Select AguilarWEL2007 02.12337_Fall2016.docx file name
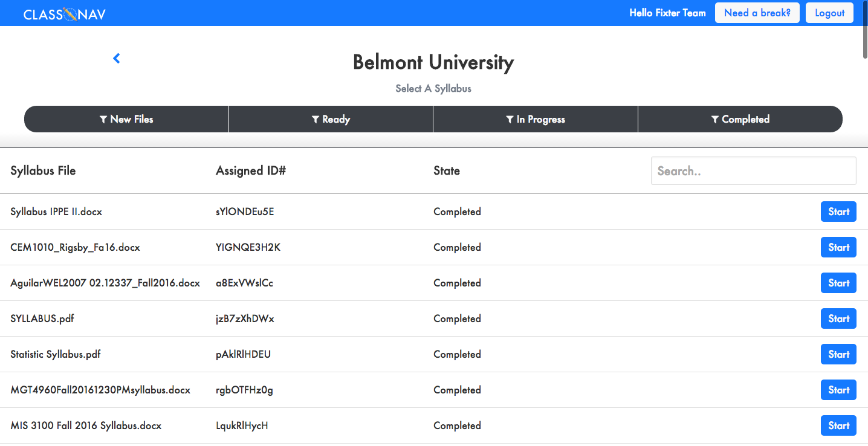This screenshot has width=868, height=446. pyautogui.click(x=105, y=283)
